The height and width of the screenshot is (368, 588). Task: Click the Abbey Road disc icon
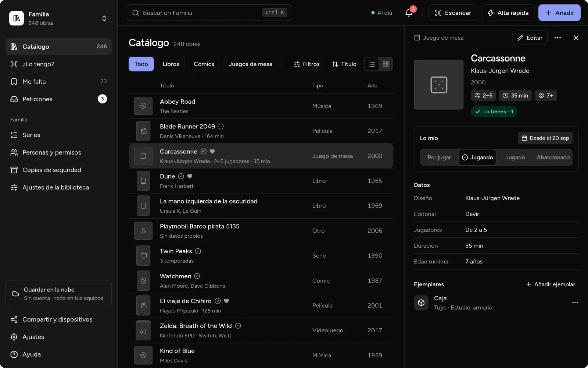tap(143, 106)
